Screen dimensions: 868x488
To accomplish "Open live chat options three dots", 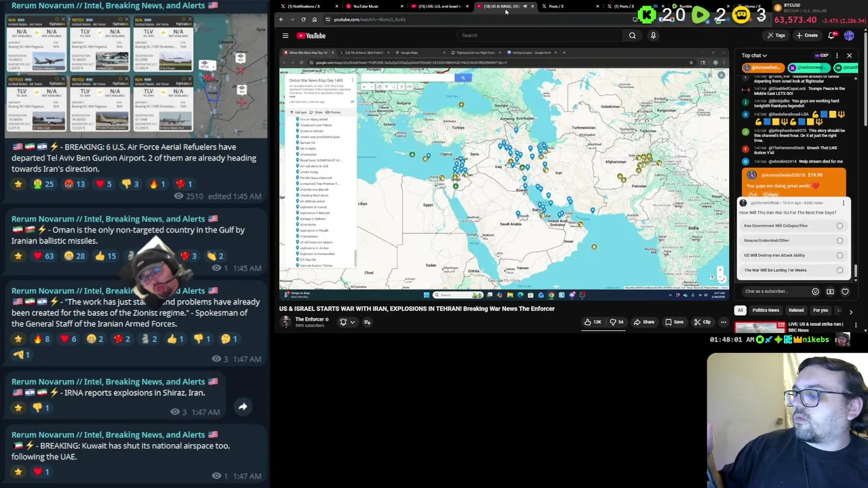I will tap(837, 56).
